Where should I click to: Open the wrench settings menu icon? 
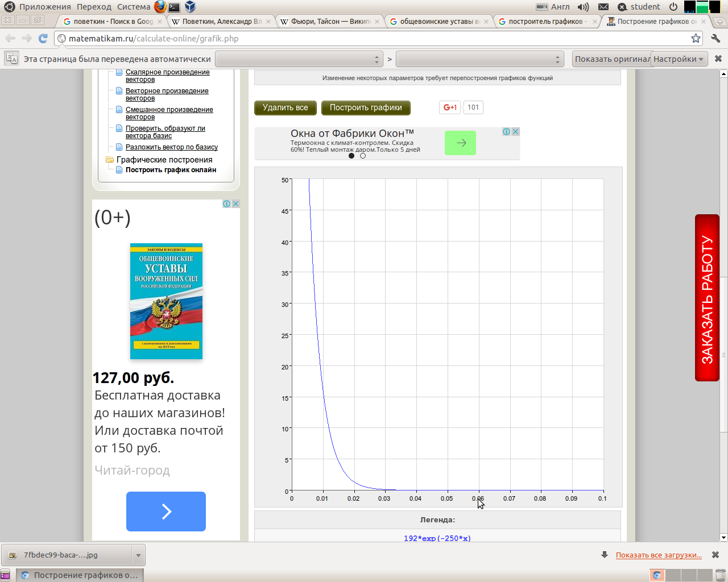(x=715, y=38)
